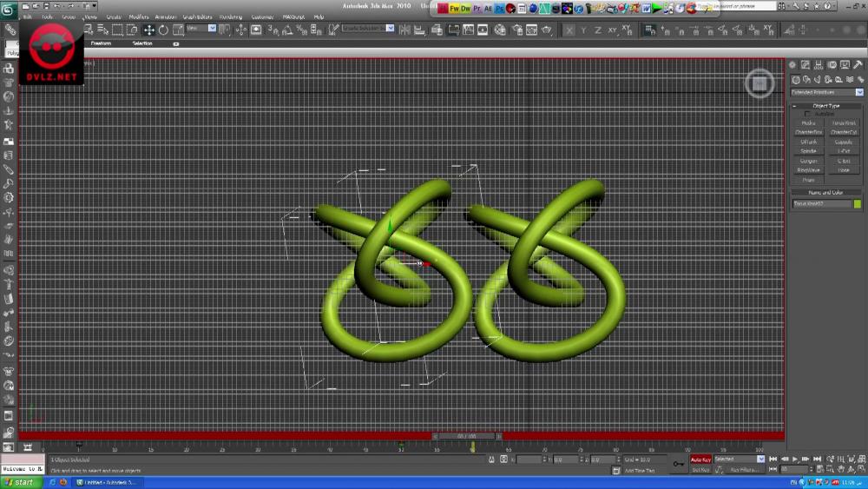Viewport: 868px width, 489px height.
Task: Open the green object color swatch
Action: (858, 204)
